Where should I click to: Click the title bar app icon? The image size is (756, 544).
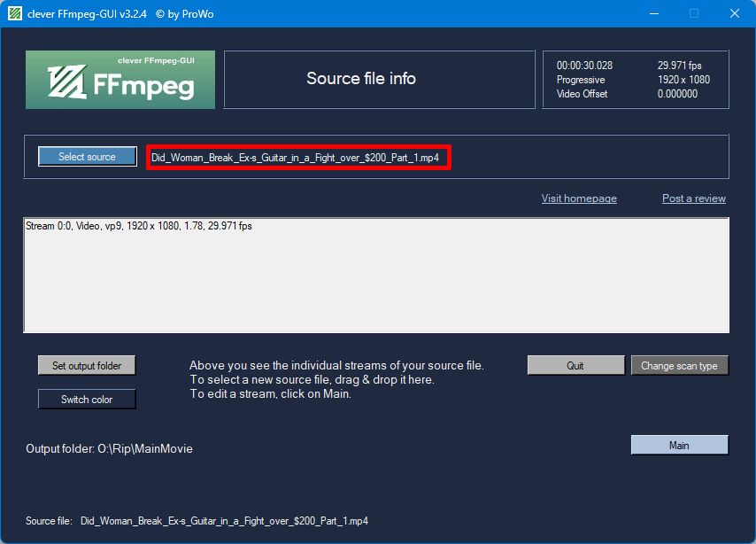(x=15, y=13)
